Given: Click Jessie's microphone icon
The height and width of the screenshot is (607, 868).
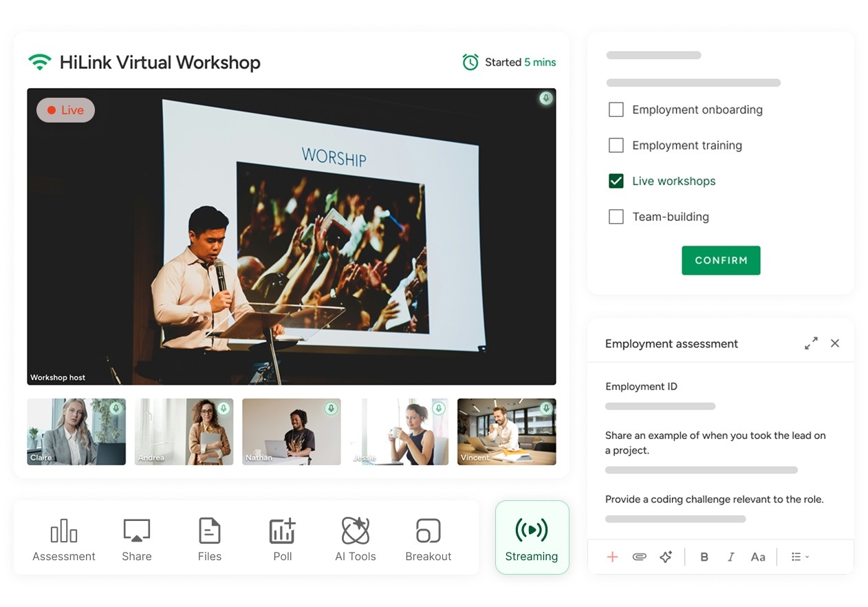Looking at the screenshot, I should (438, 409).
